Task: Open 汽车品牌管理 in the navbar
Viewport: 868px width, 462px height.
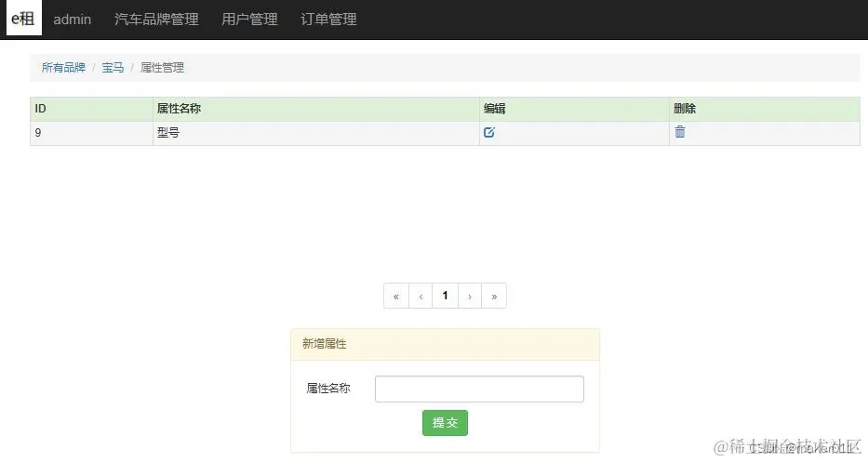Action: coord(156,20)
